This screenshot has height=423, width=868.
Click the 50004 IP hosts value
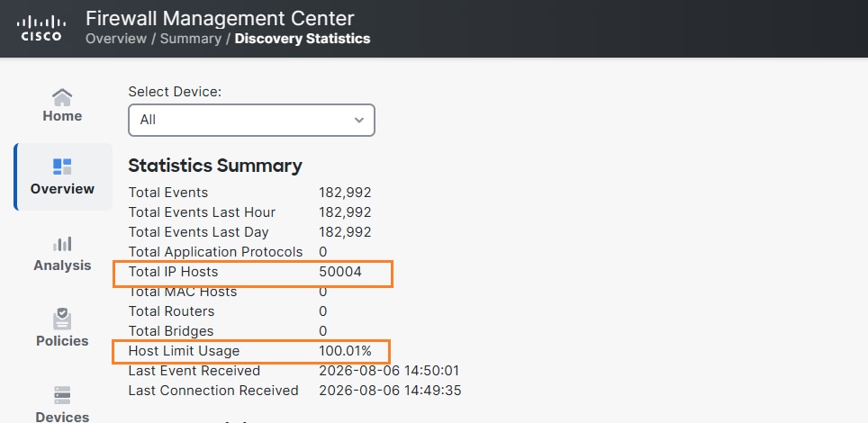click(340, 272)
